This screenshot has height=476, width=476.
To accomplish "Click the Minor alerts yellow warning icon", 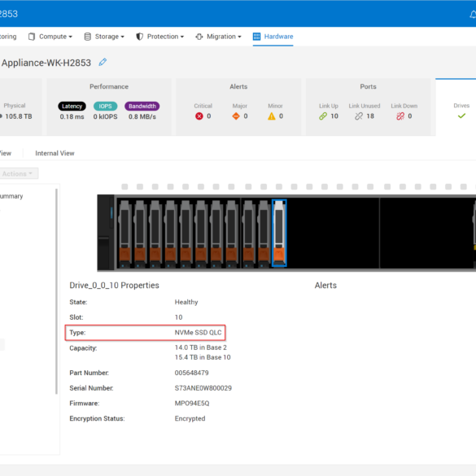I will click(272, 116).
